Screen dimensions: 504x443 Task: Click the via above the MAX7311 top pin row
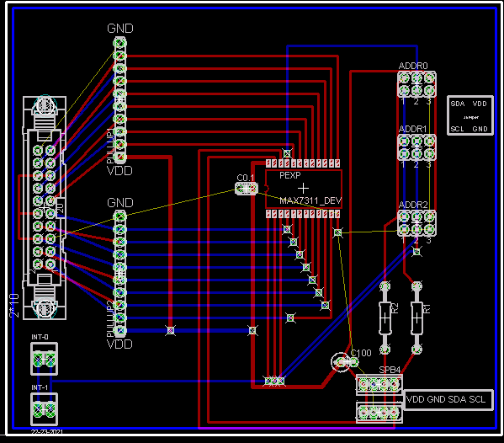(287, 153)
